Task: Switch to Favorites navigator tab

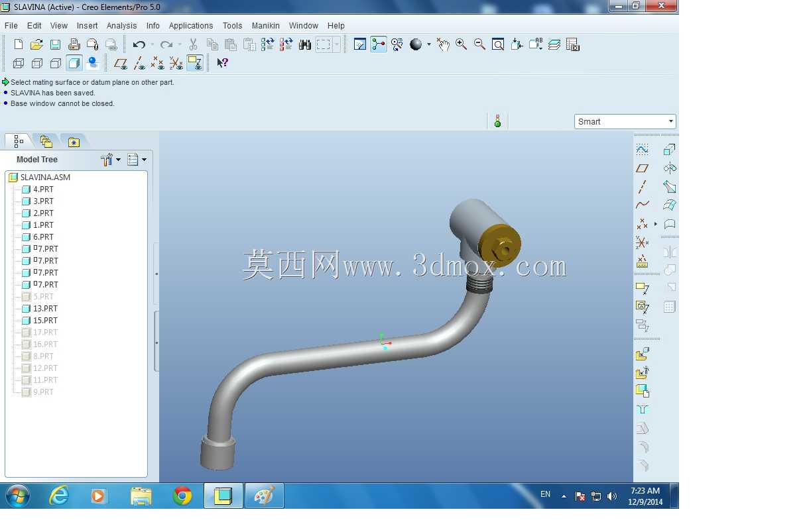Action: pos(74,142)
